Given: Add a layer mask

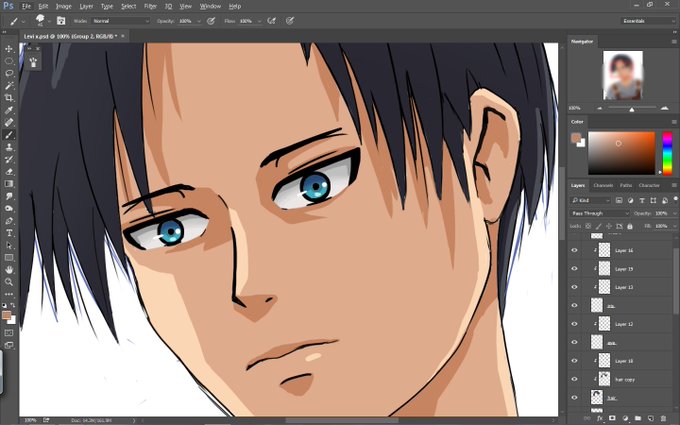Looking at the screenshot, I should point(612,418).
